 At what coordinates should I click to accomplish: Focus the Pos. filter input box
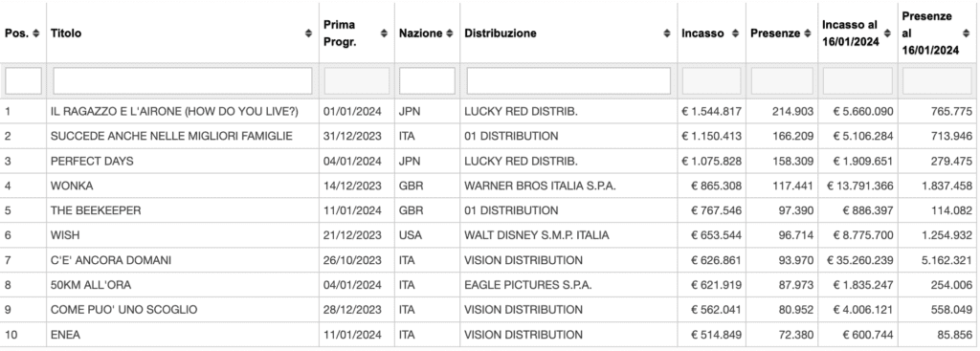23,81
